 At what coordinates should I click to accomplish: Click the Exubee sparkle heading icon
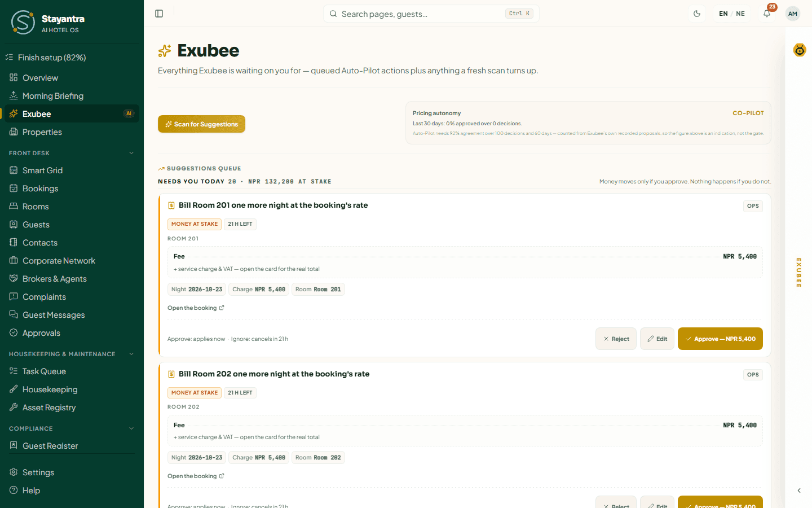point(165,51)
